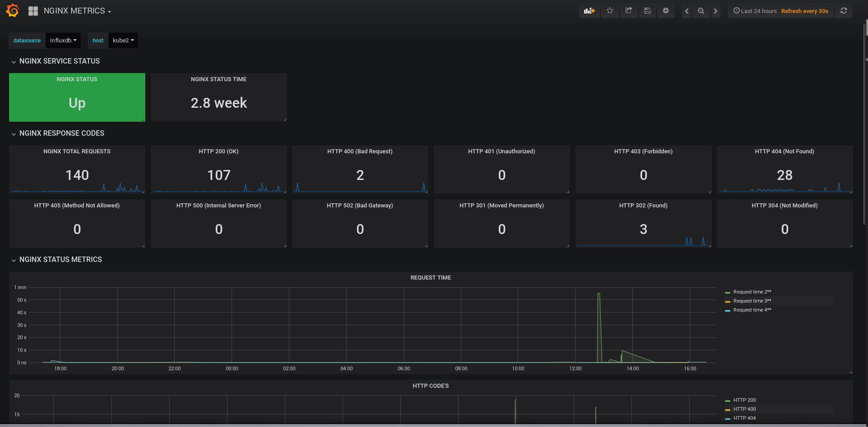Toggle the Request time 3** legend series
The width and height of the screenshot is (868, 427).
pos(752,301)
